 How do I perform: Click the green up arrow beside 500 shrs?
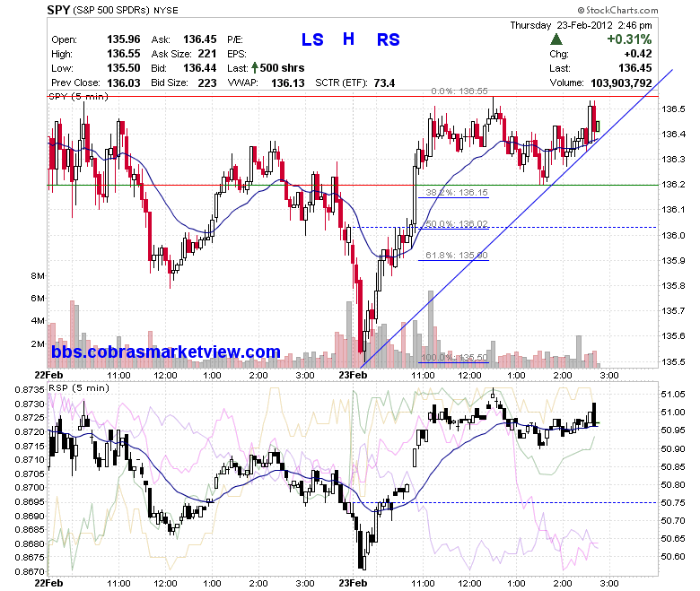[x=255, y=68]
